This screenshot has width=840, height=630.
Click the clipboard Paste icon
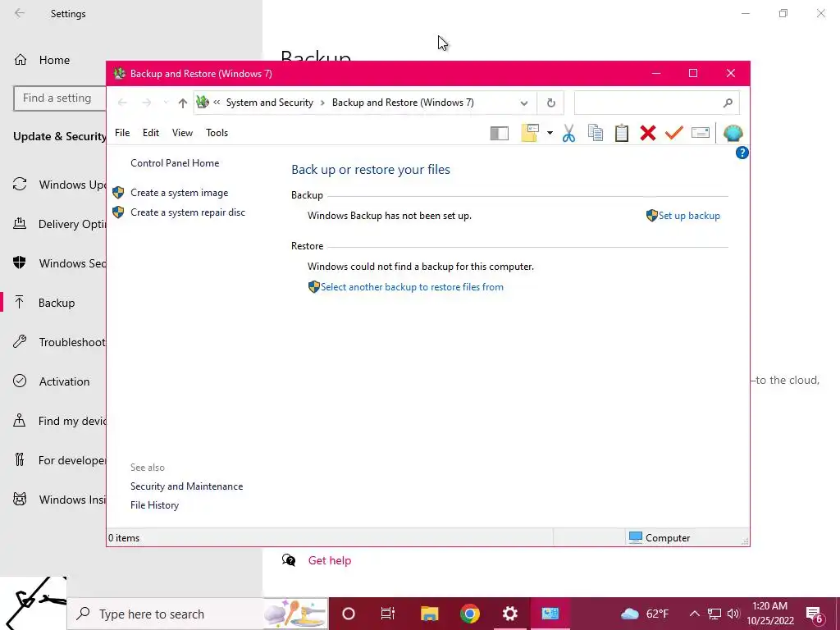pyautogui.click(x=622, y=133)
